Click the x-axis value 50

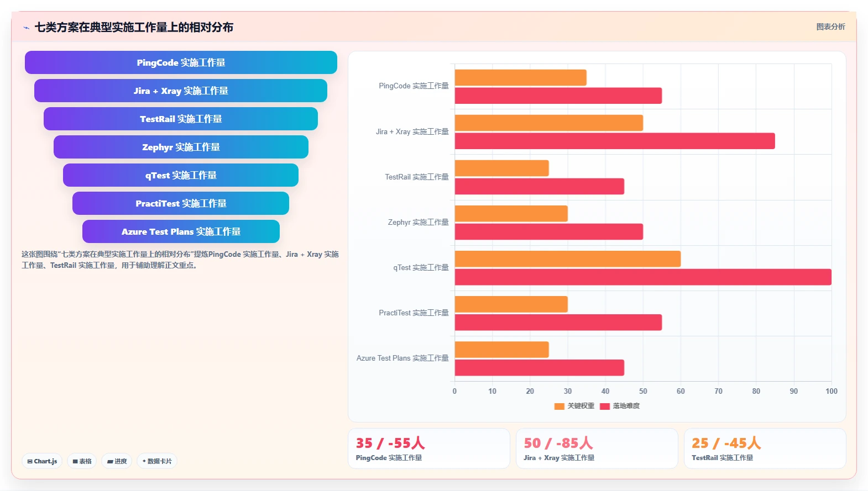click(x=643, y=391)
